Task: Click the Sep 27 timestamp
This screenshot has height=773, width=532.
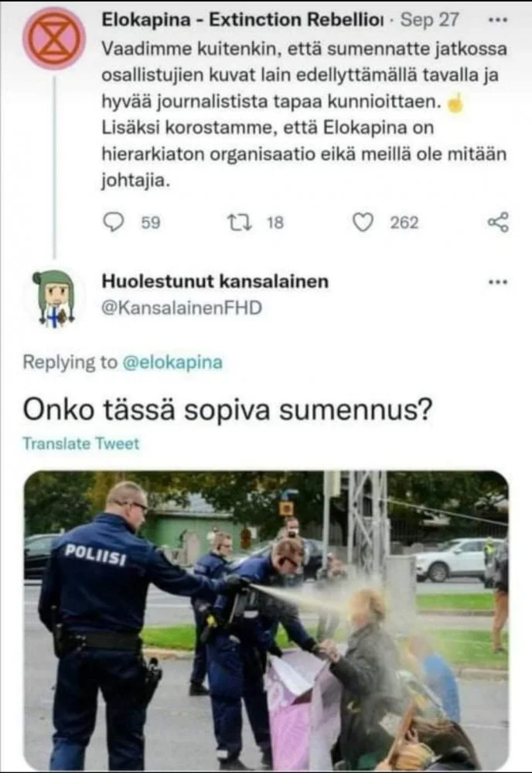Action: (429, 20)
